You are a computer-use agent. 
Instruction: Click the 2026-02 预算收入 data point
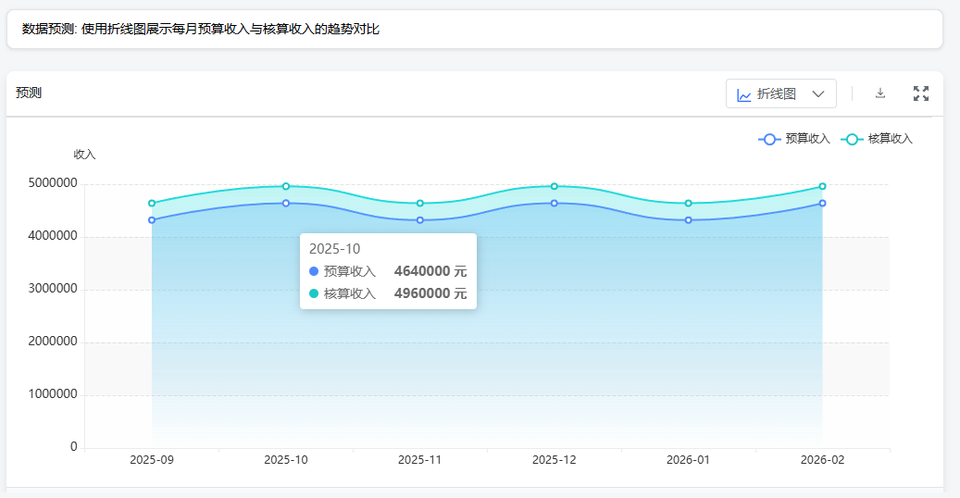pyautogui.click(x=822, y=203)
